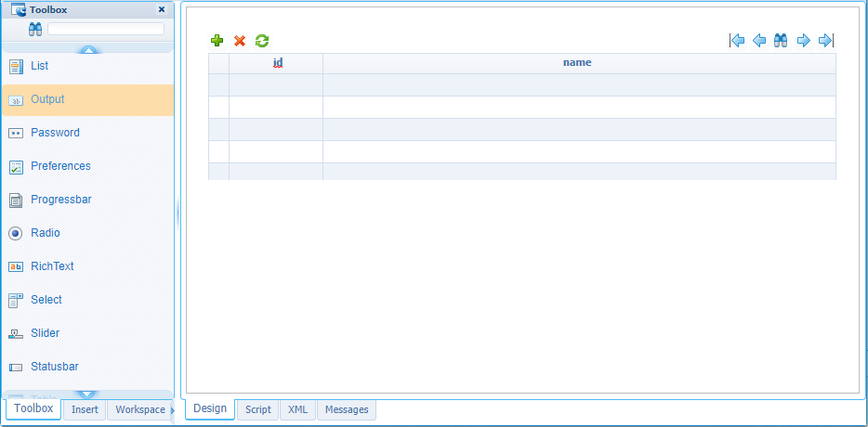868x427 pixels.
Task: Click the binoculars search icon above the table
Action: (x=781, y=41)
